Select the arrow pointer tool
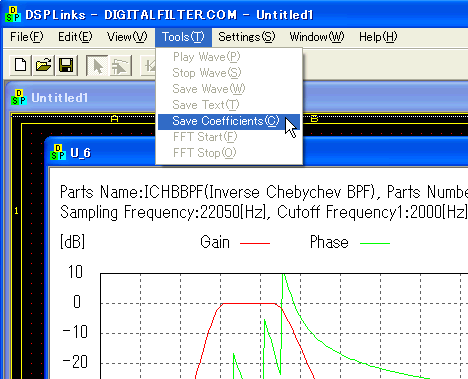Image resolution: width=468 pixels, height=379 pixels. [97, 65]
